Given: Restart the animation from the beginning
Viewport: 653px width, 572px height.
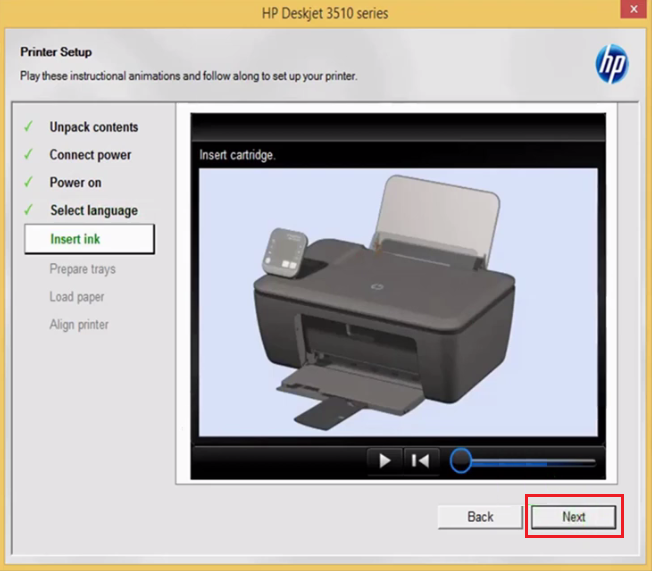Looking at the screenshot, I should point(421,461).
